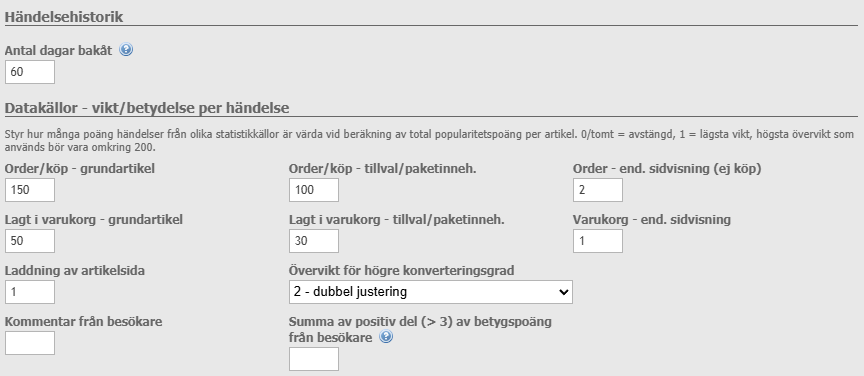Click the Order/köp - grundartikel label

tap(79, 169)
